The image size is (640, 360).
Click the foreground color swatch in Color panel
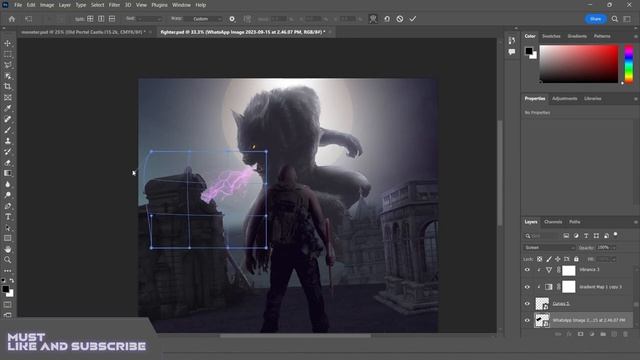click(x=529, y=51)
